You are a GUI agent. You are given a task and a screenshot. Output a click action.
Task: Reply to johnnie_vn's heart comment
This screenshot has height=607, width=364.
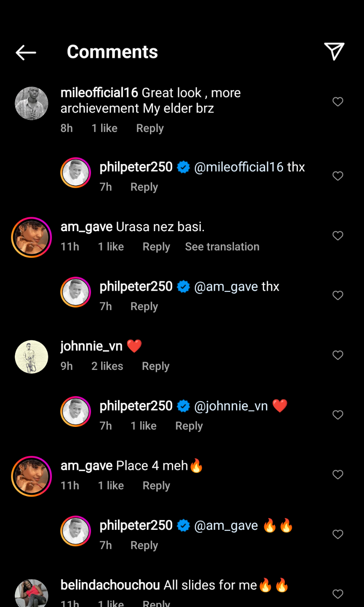[x=155, y=366]
